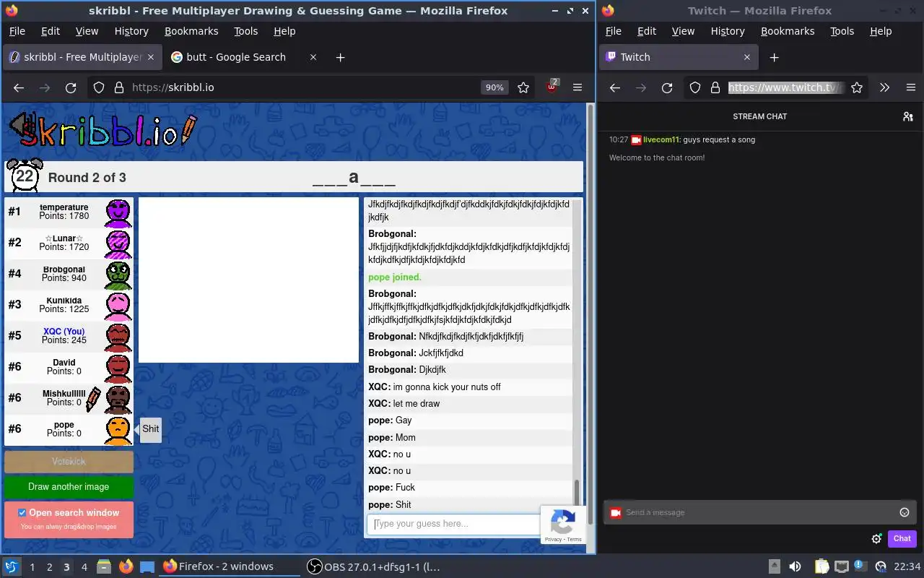The width and height of the screenshot is (924, 578).
Task: Expand Twitch toolbar overflow chevron
Action: click(884, 87)
